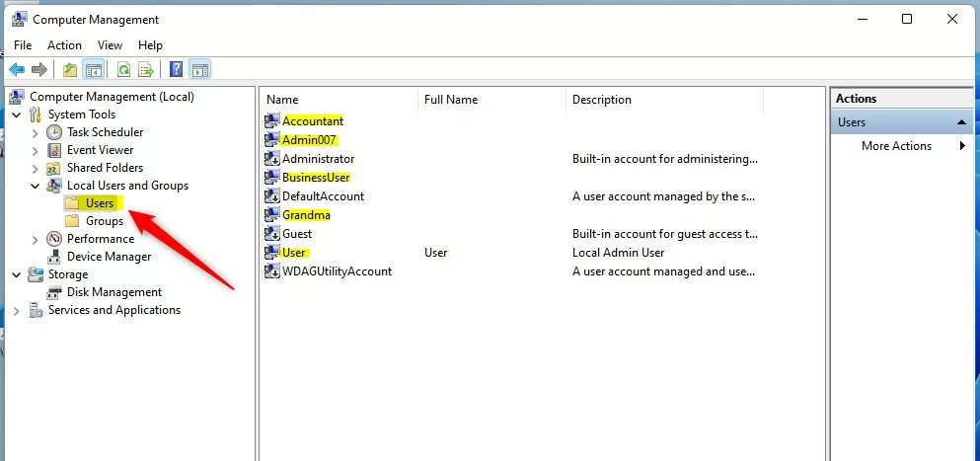The height and width of the screenshot is (461, 980).
Task: Click the Export List toolbar icon
Action: 146,69
